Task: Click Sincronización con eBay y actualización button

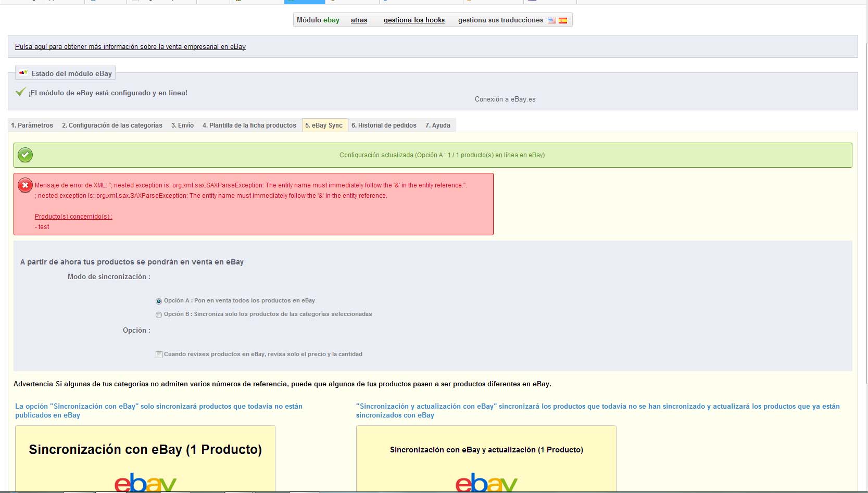Action: [486, 459]
